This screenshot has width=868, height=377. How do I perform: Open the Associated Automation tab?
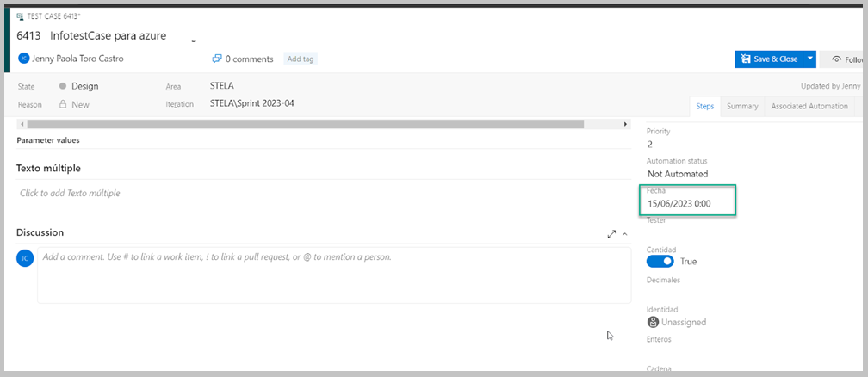pyautogui.click(x=809, y=106)
